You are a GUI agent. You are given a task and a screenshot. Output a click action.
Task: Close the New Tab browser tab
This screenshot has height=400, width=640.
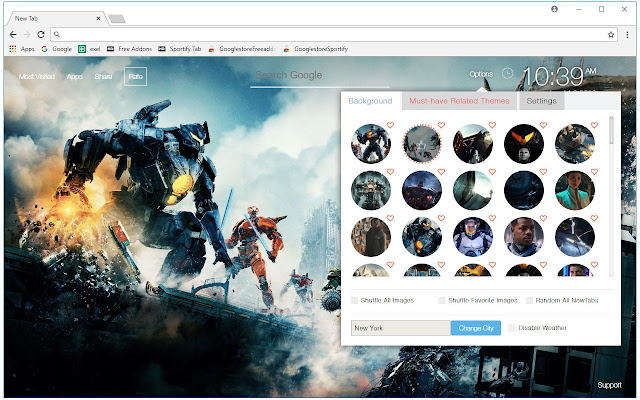[x=98, y=18]
